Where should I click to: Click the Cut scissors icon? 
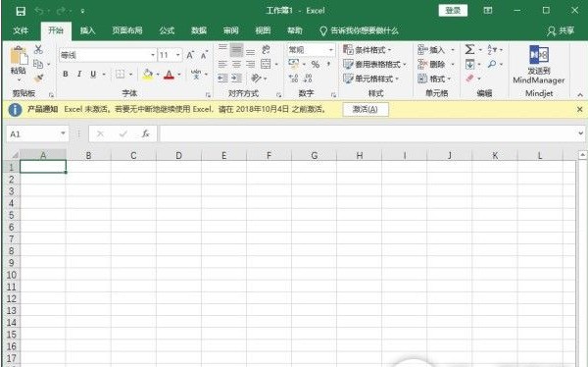point(38,49)
